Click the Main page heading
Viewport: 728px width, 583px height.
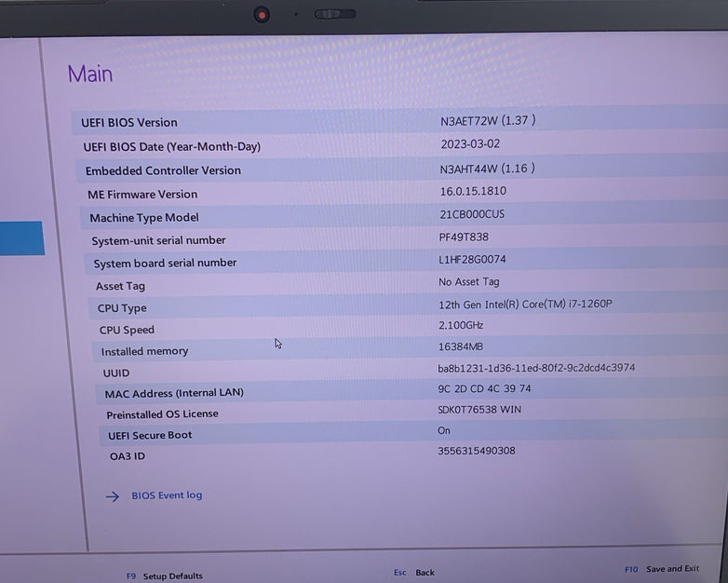90,74
